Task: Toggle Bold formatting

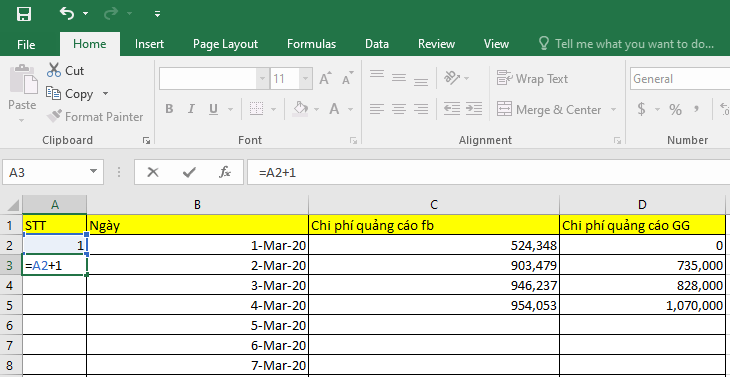Action: pos(169,109)
